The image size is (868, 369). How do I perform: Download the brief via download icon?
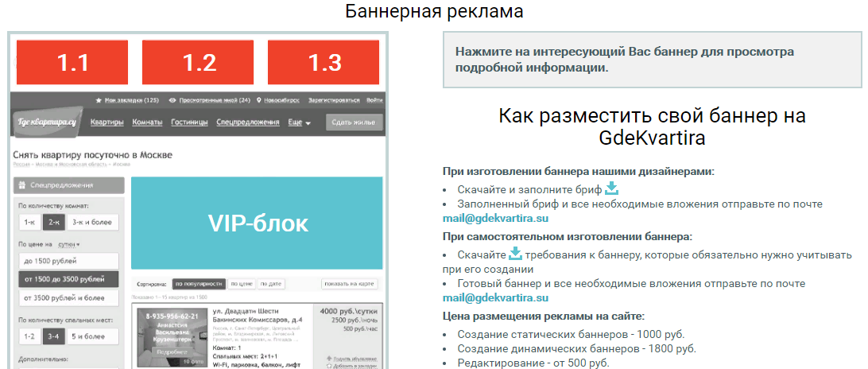click(x=612, y=188)
